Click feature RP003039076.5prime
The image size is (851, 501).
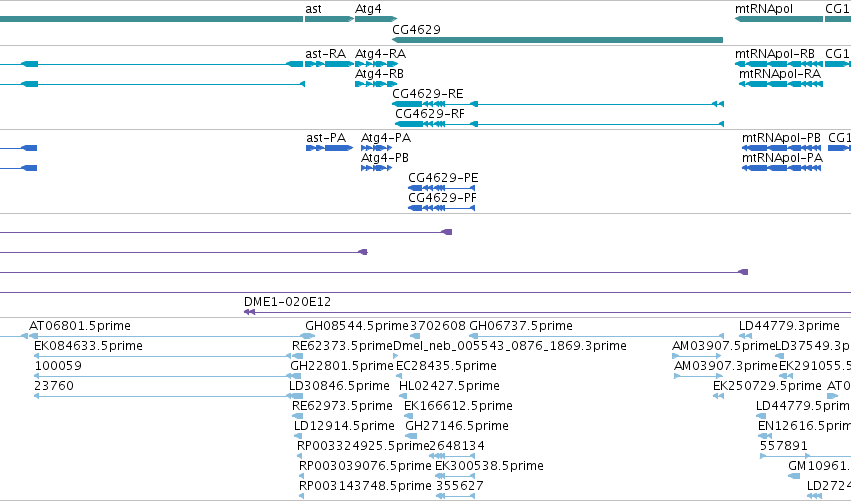pyautogui.click(x=301, y=476)
